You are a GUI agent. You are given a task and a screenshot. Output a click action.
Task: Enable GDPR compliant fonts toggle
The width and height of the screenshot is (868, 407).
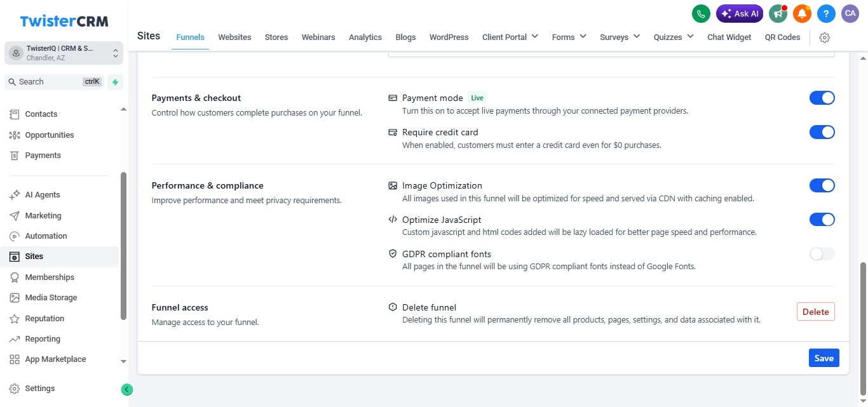822,254
